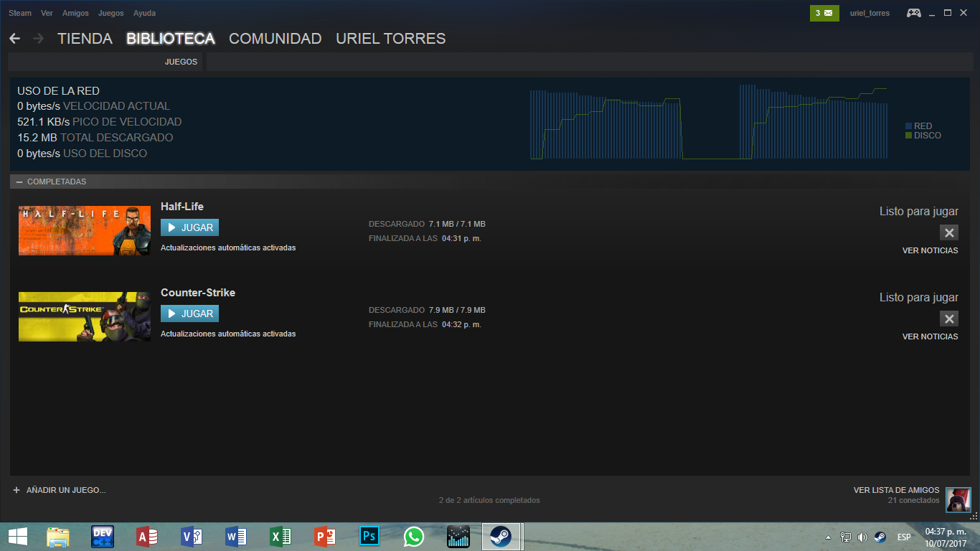Open the audio meter app on taskbar
Screen dimensions: 980x551
(x=458, y=537)
